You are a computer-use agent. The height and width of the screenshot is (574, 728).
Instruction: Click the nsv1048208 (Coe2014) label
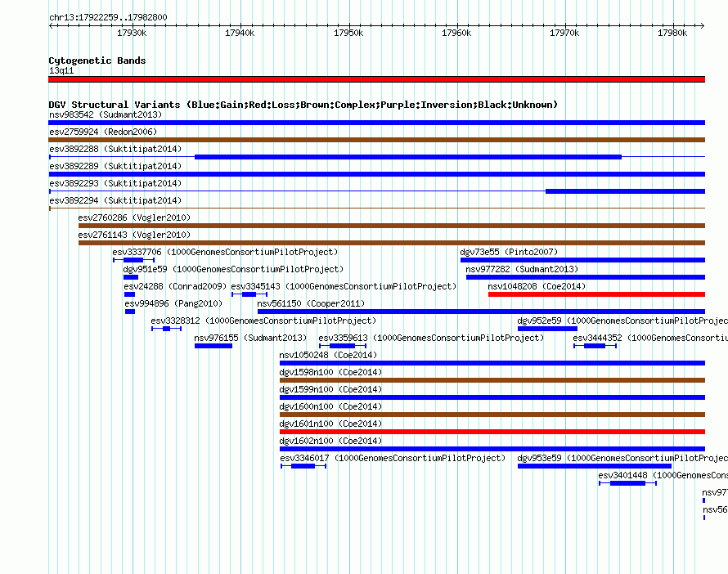click(537, 286)
